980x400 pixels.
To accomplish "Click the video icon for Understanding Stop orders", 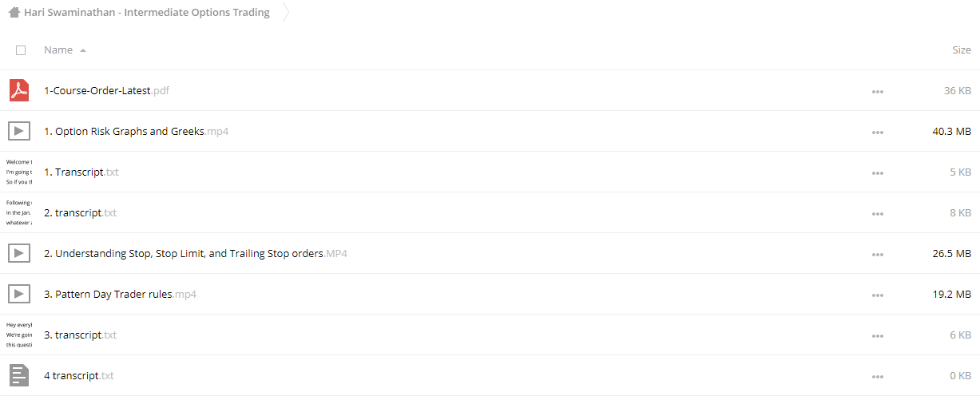I will [x=19, y=253].
